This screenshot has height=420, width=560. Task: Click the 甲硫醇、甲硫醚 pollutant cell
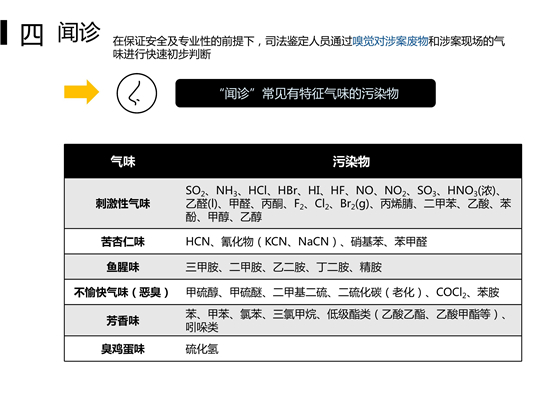click(342, 292)
